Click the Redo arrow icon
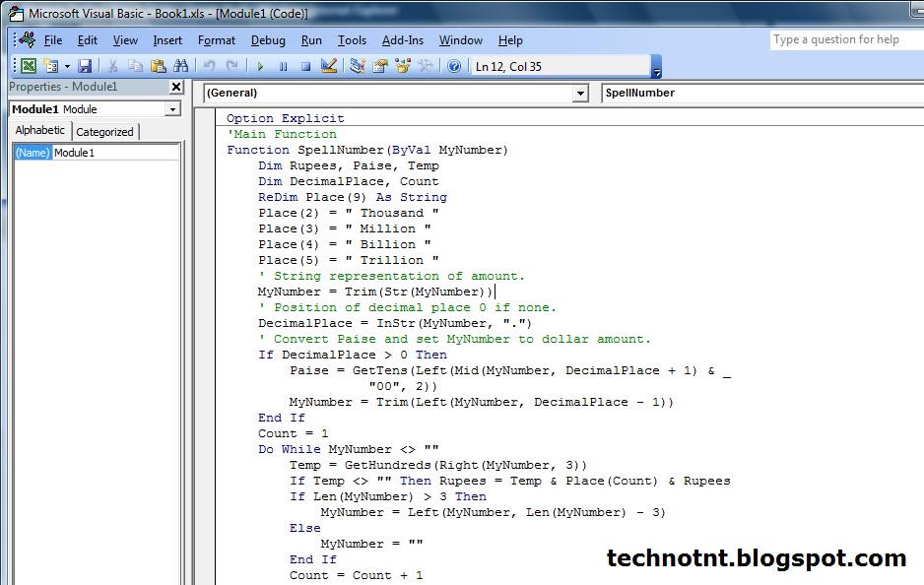924x585 pixels. pos(232,66)
